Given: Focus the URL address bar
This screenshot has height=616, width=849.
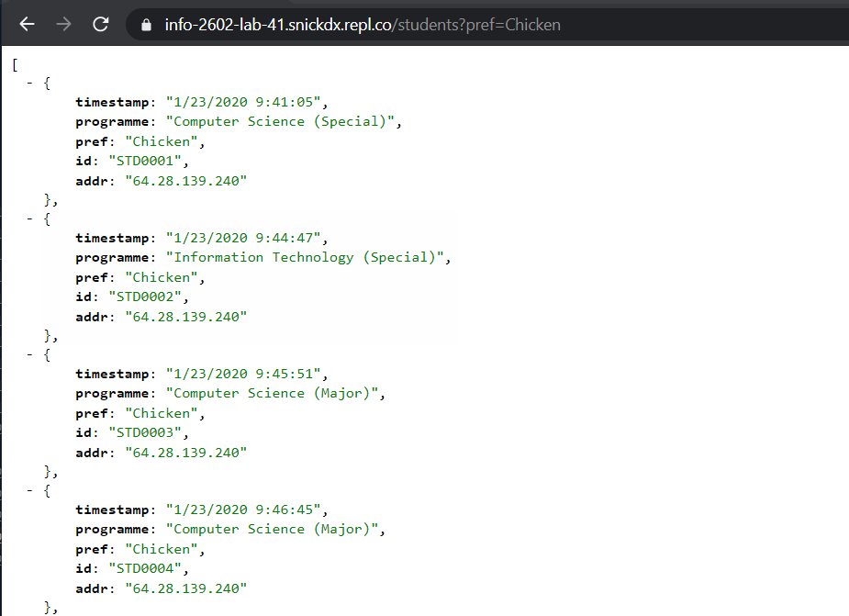Looking at the screenshot, I should [x=487, y=25].
